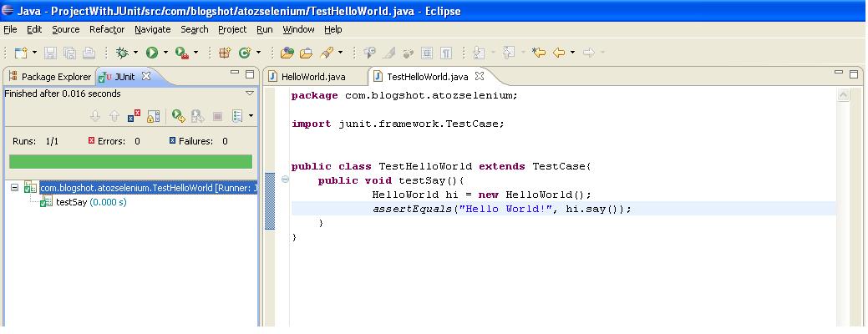Viewport: 868px width, 334px height.
Task: Toggle Show Whitespace Characters pilcrow icon
Action: coord(445,53)
